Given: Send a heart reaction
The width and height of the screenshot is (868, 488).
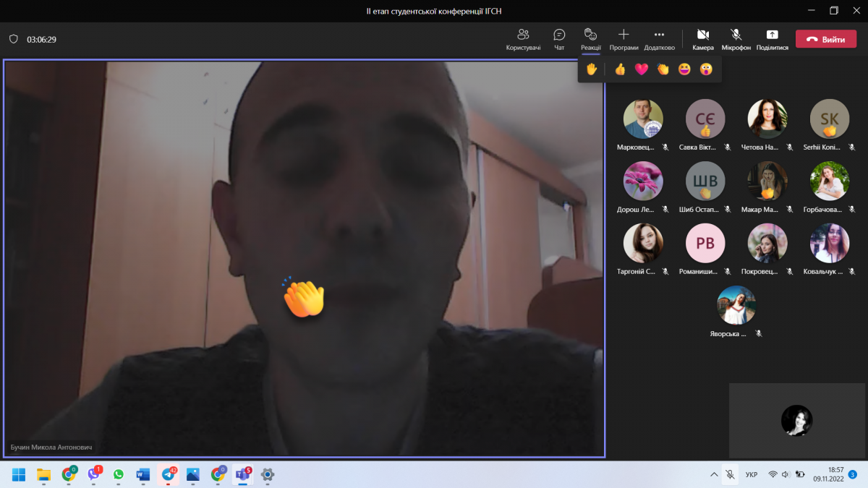Looking at the screenshot, I should [642, 69].
